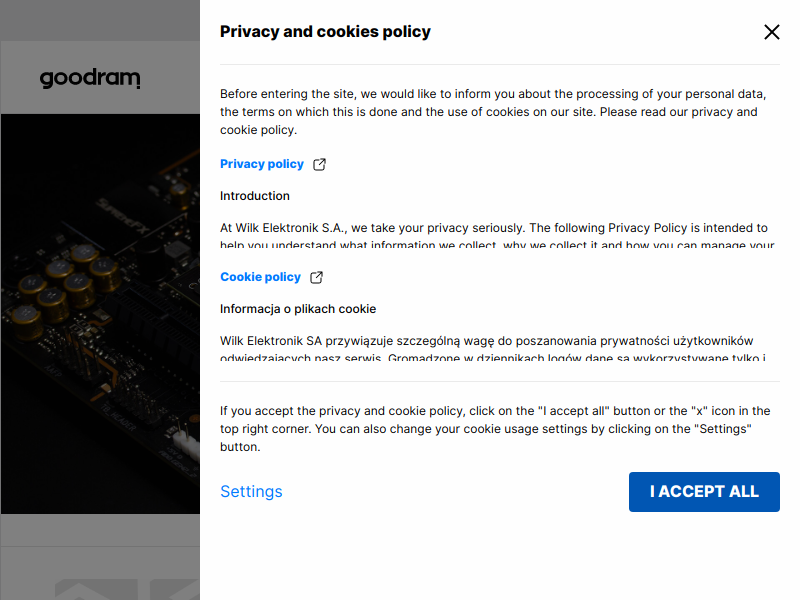Image resolution: width=800 pixels, height=600 pixels.
Task: Click the paragraph starting "At Wilk Elektronik S.A."
Action: click(497, 235)
